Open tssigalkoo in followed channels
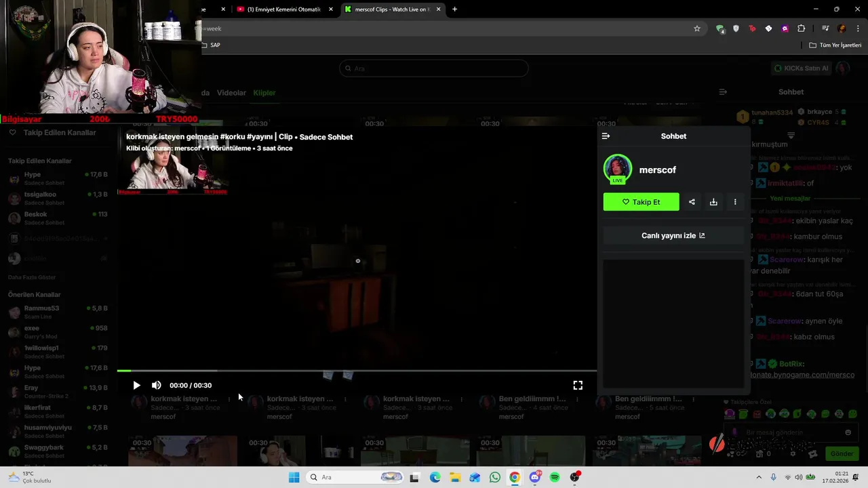This screenshot has width=868, height=488. tap(58, 198)
